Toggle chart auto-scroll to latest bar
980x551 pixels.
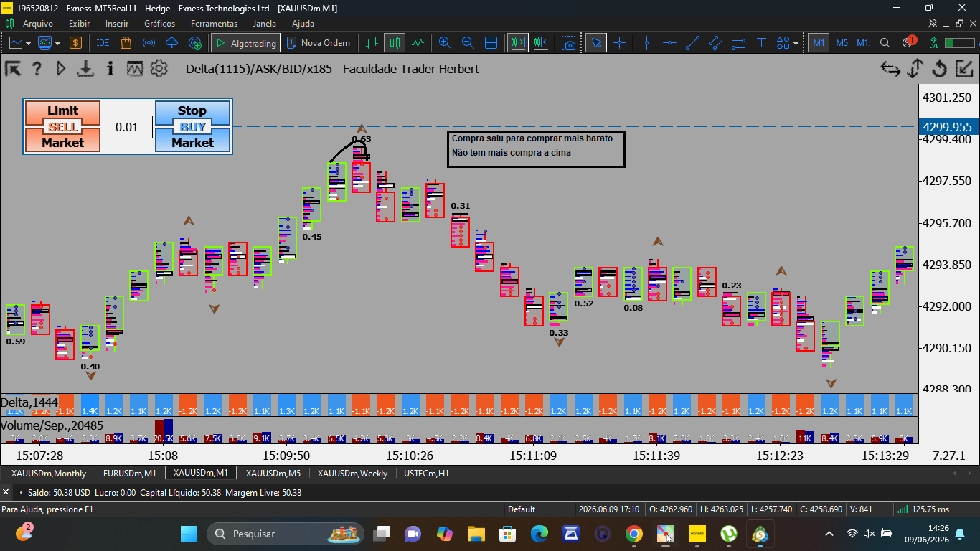coord(517,43)
